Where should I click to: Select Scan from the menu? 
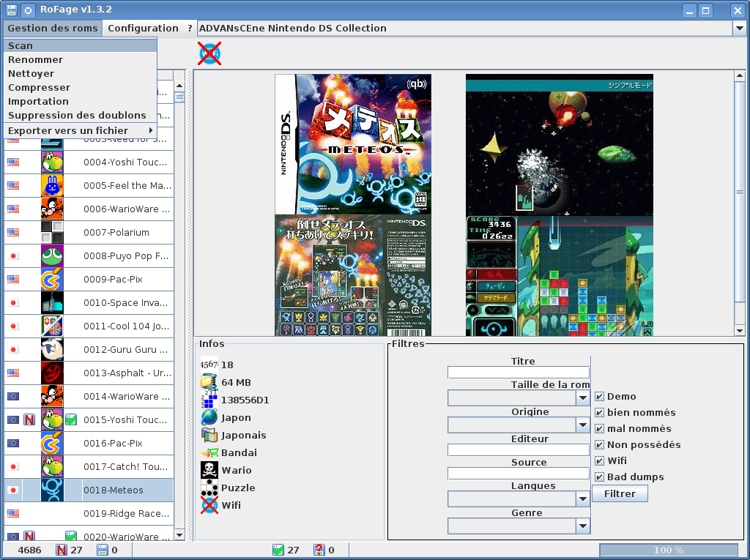pyautogui.click(x=81, y=46)
